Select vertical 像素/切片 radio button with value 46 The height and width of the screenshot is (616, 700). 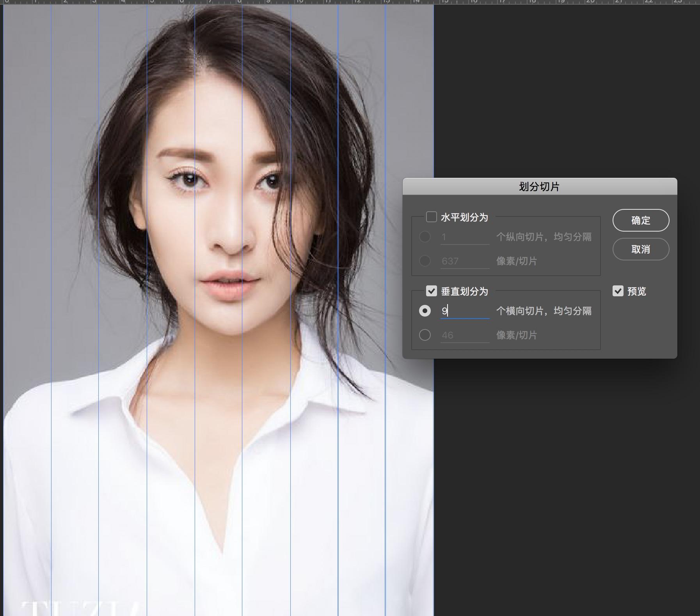tap(425, 335)
